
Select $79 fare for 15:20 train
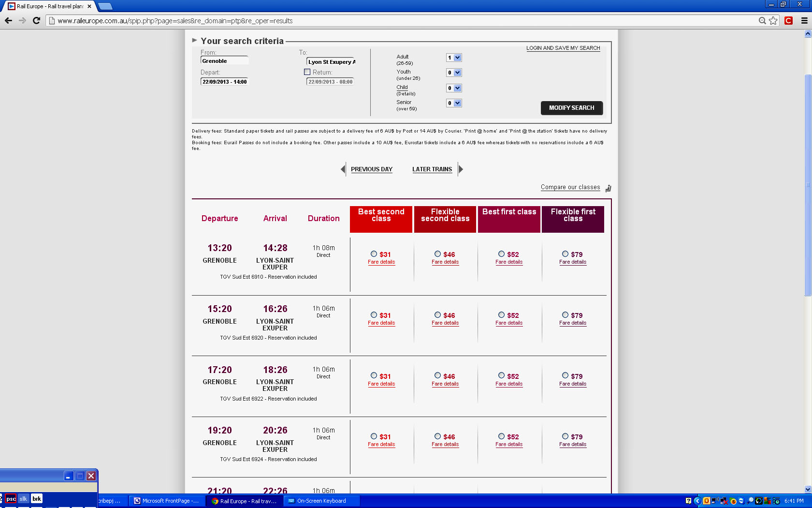pyautogui.click(x=565, y=315)
